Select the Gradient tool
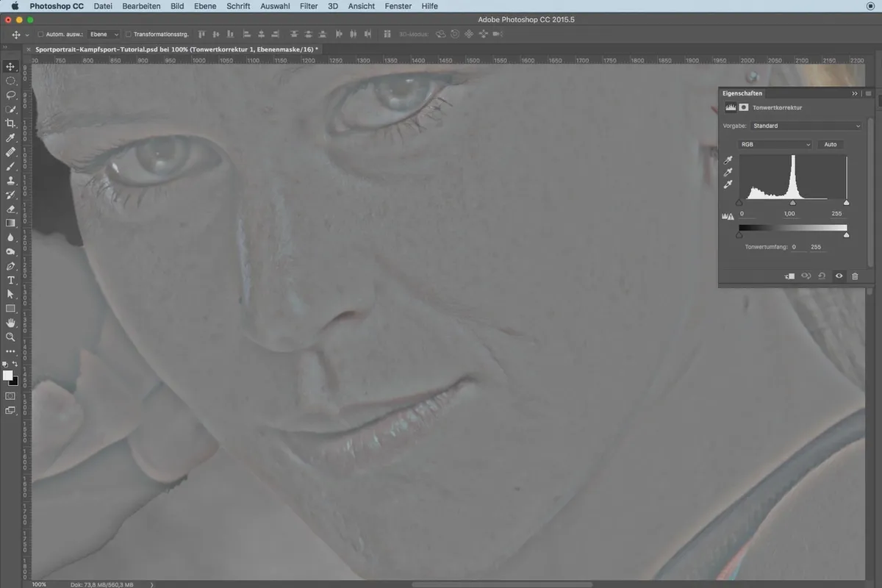Viewport: 882px width, 588px height. (10, 223)
